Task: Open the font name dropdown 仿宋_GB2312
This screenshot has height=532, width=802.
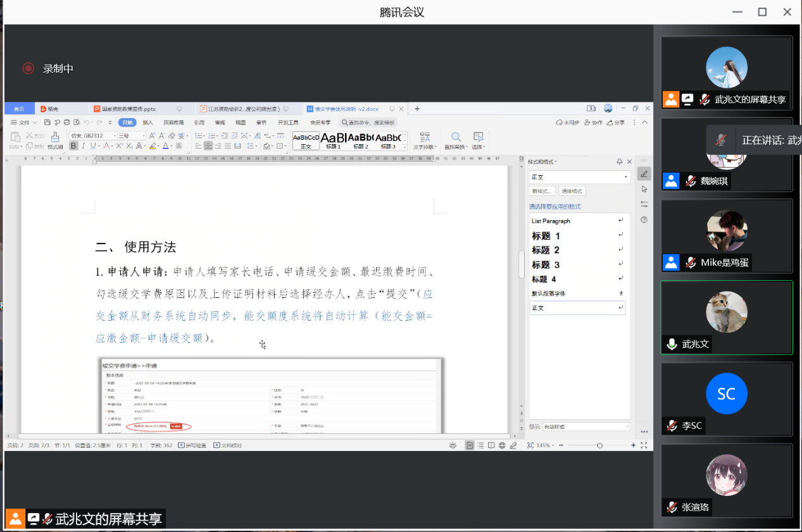Action: [x=93, y=136]
